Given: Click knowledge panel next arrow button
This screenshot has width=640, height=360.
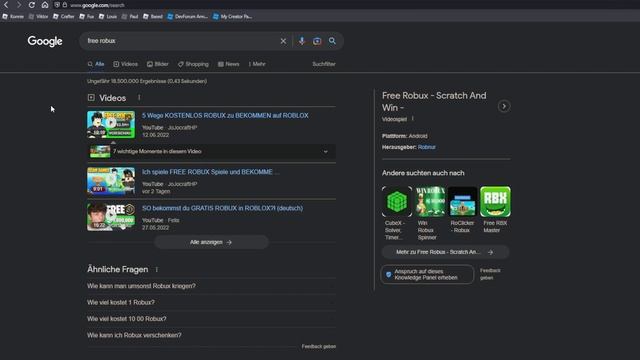Looking at the screenshot, I should (x=504, y=107).
